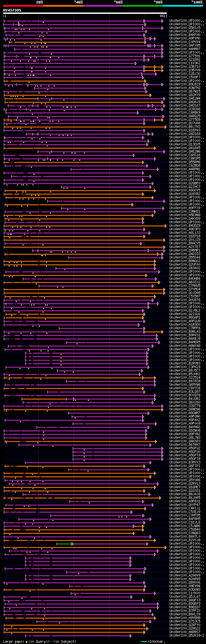
Task: Select hit label UniRef100_Q4D8J9
Action: point(185,102)
